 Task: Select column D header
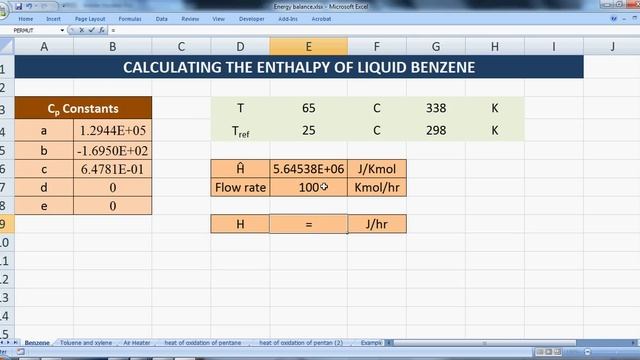240,47
